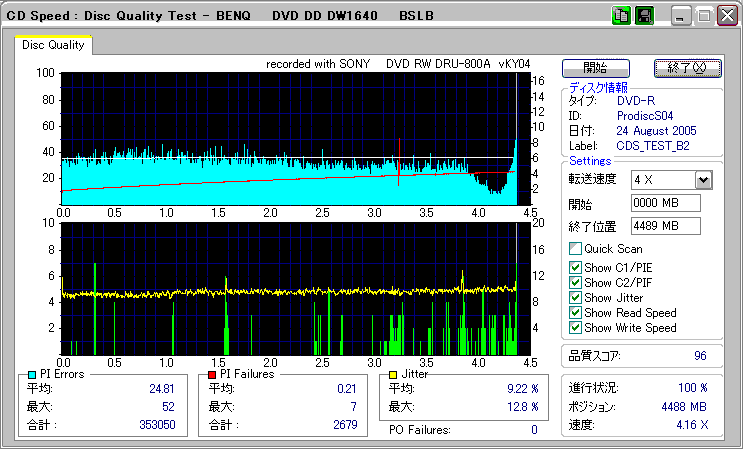Screen dimensions: 743x449
Task: Uncheck Show C1/PIE option
Action: (574, 267)
